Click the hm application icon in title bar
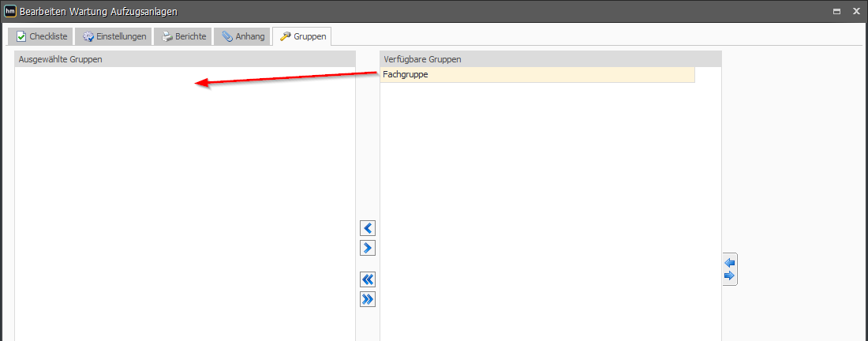Screen dimensions: 868x341 pos(10,10)
